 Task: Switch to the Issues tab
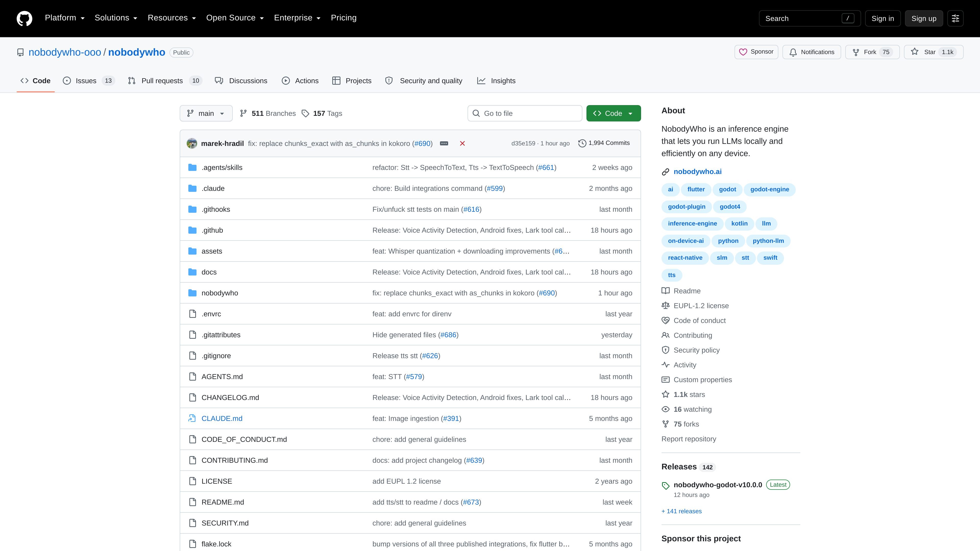89,81
